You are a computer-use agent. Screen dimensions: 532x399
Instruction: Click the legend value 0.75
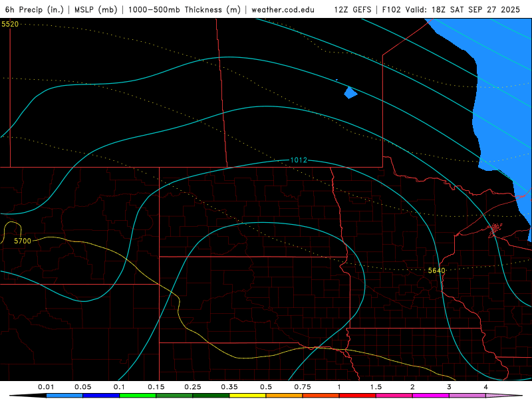pos(303,387)
